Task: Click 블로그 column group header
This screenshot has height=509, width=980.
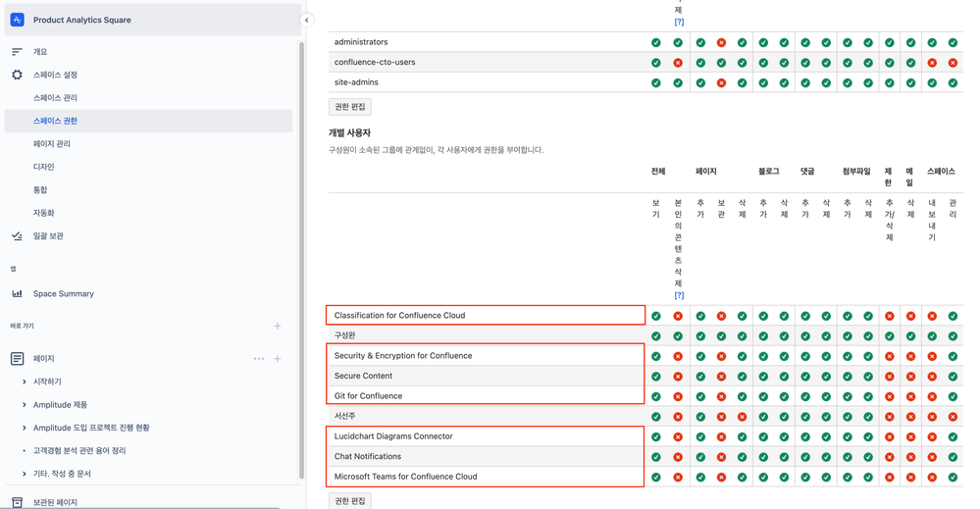Action: click(769, 171)
